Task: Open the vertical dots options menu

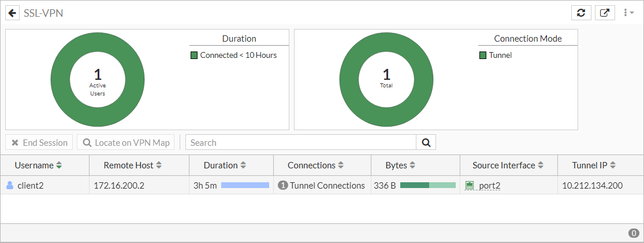Action: [627, 13]
